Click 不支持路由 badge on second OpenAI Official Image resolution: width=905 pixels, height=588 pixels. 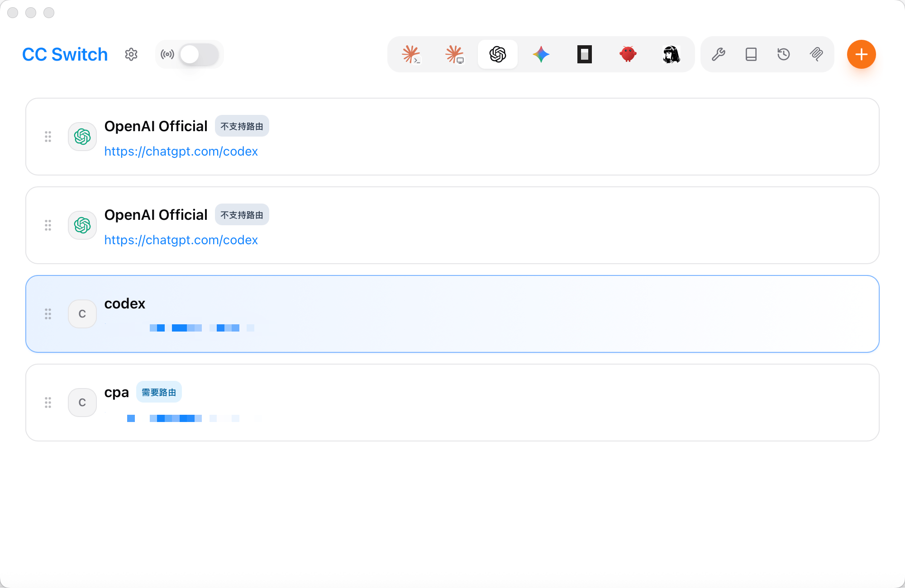pos(242,215)
